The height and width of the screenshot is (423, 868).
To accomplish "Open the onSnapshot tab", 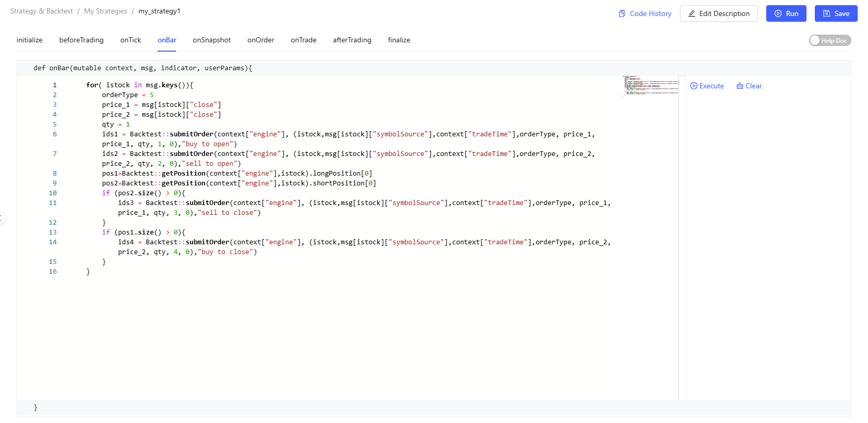I will pos(212,40).
